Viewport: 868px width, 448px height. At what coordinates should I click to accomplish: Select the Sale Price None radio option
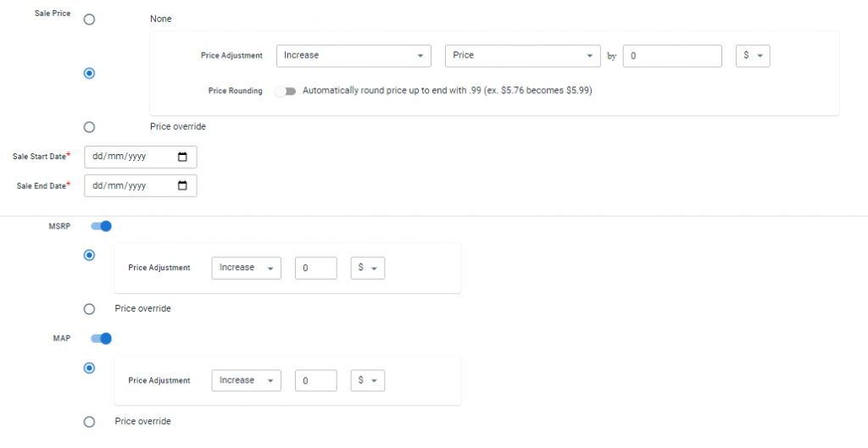click(89, 19)
